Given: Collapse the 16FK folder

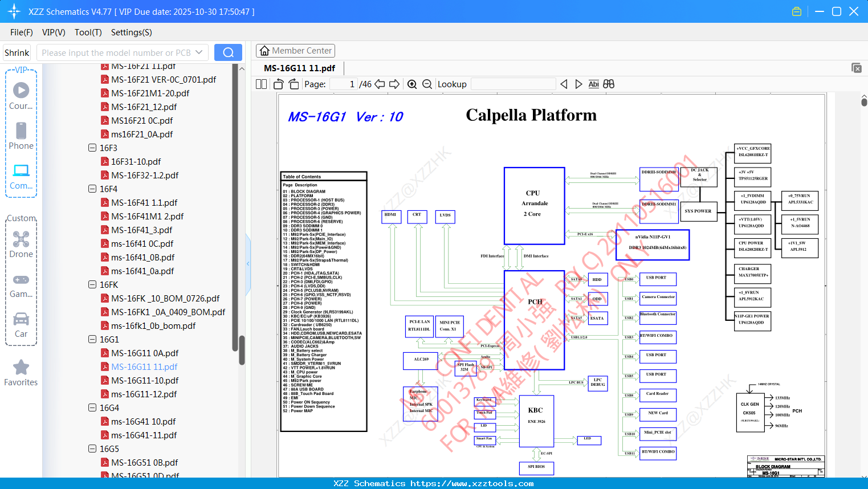Looking at the screenshot, I should pyautogui.click(x=92, y=284).
